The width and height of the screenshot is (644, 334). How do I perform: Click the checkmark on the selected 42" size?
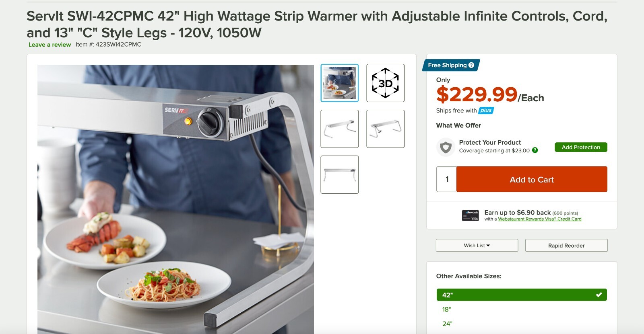(x=599, y=295)
